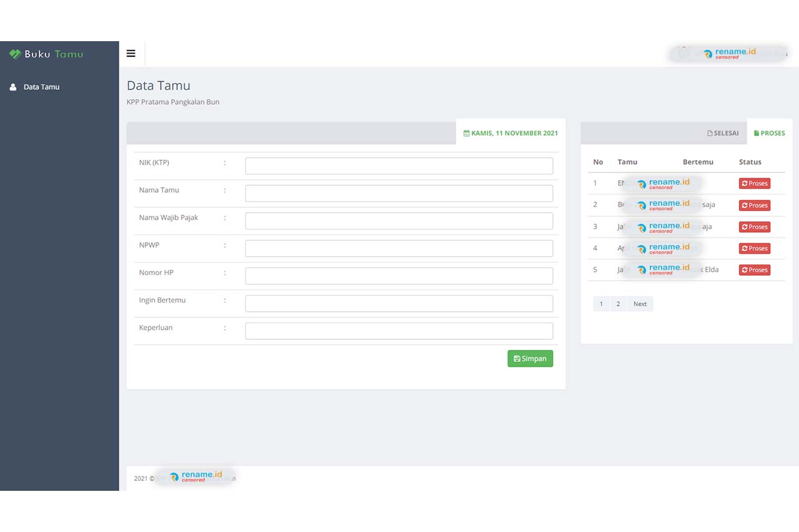799x532 pixels.
Task: Focus the NPWP text box
Action: click(399, 248)
